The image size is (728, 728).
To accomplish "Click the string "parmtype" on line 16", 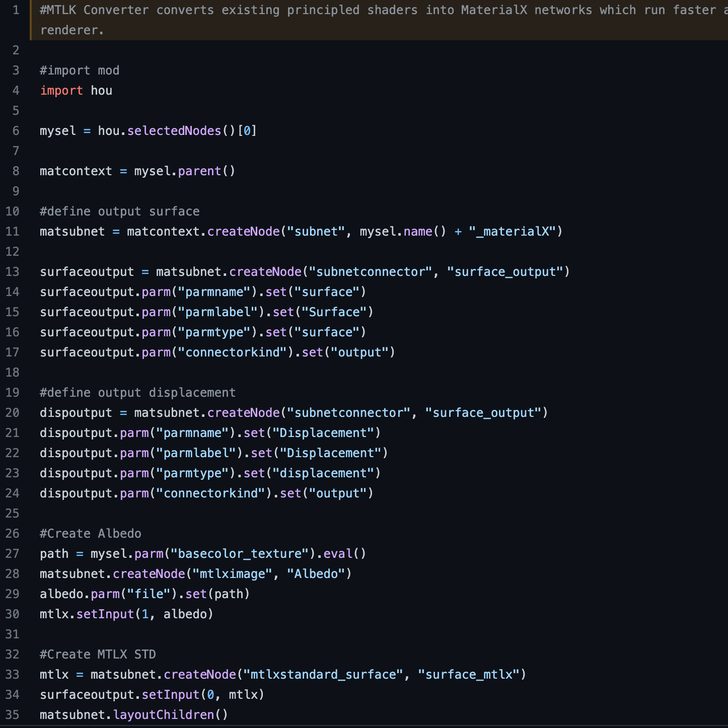I will [214, 332].
